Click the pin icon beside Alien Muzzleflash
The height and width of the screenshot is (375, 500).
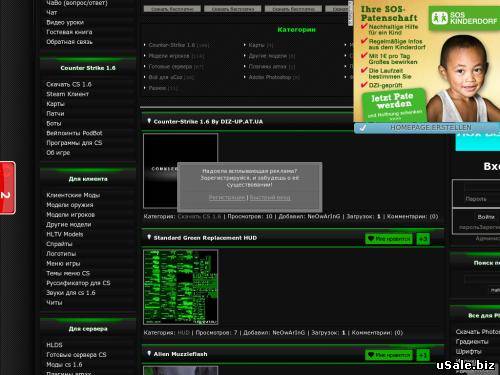pyautogui.click(x=149, y=353)
